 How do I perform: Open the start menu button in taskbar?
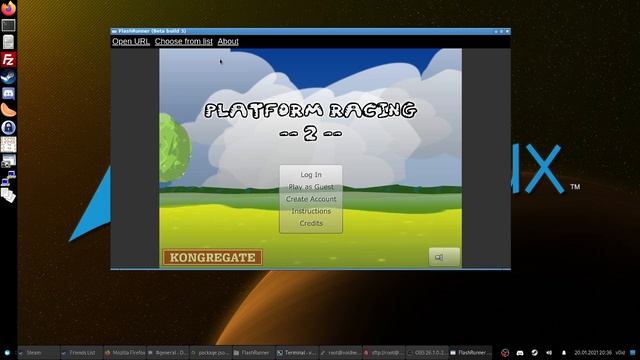(7, 353)
